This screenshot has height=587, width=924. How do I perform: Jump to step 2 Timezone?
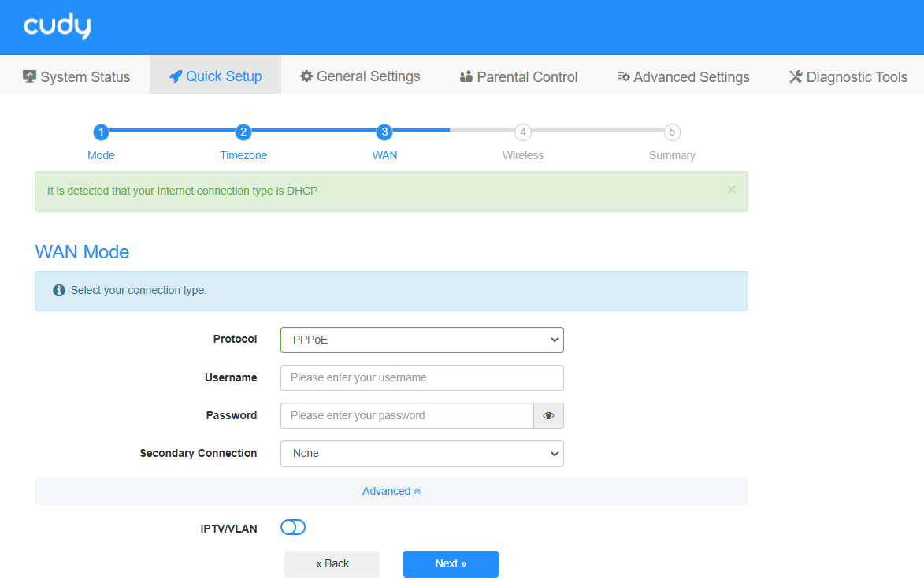(243, 132)
